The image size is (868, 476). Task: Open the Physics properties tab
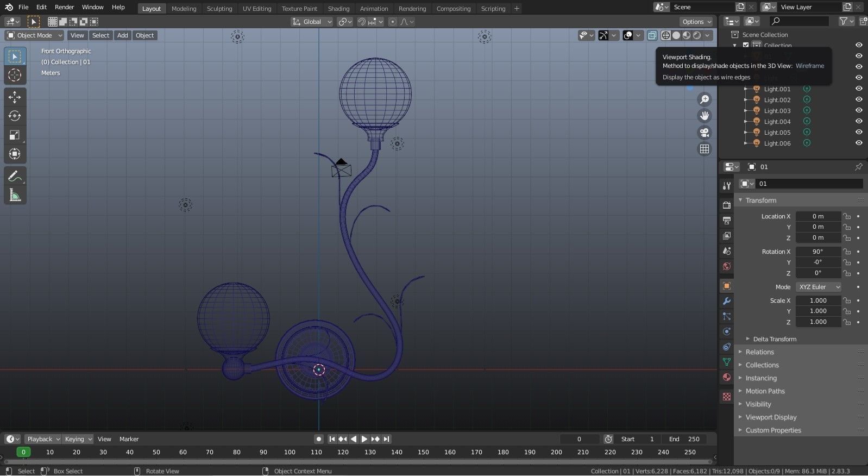pyautogui.click(x=727, y=331)
